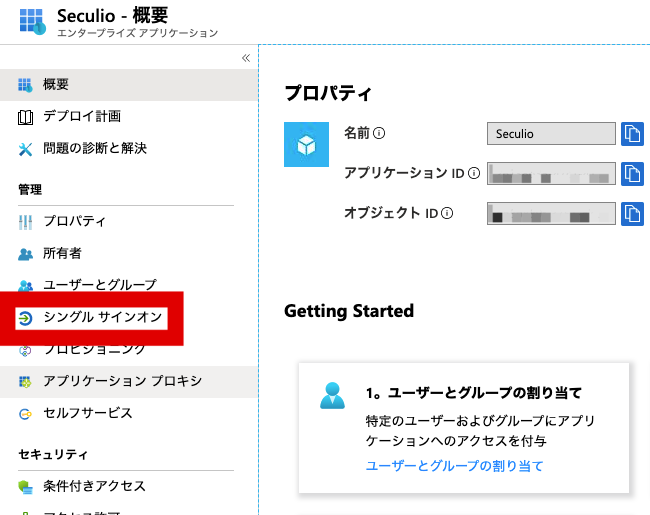Click the wrench icon for 問題の診断と解決
Screen dimensions: 650x515
(25, 149)
